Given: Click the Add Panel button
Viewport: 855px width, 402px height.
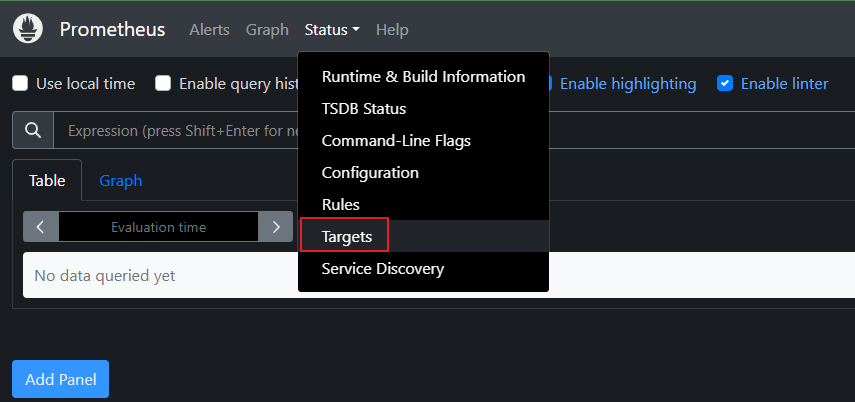Looking at the screenshot, I should pyautogui.click(x=61, y=379).
